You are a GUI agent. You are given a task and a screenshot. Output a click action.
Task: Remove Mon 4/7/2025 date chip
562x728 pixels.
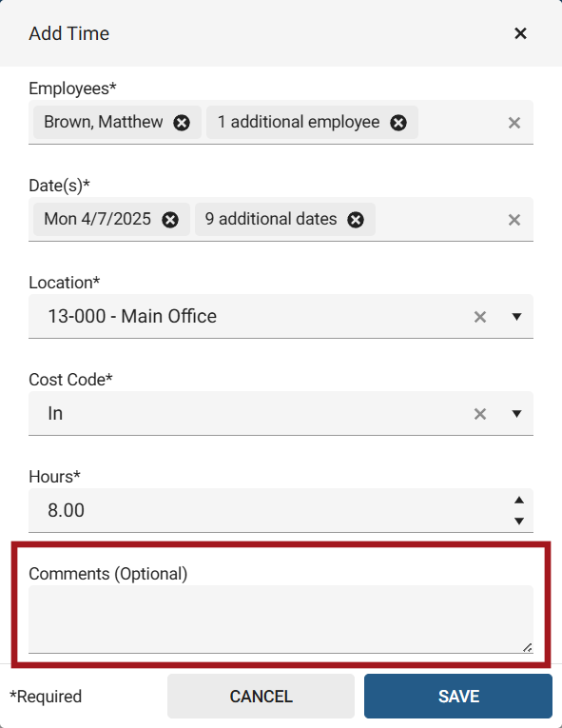[170, 220]
